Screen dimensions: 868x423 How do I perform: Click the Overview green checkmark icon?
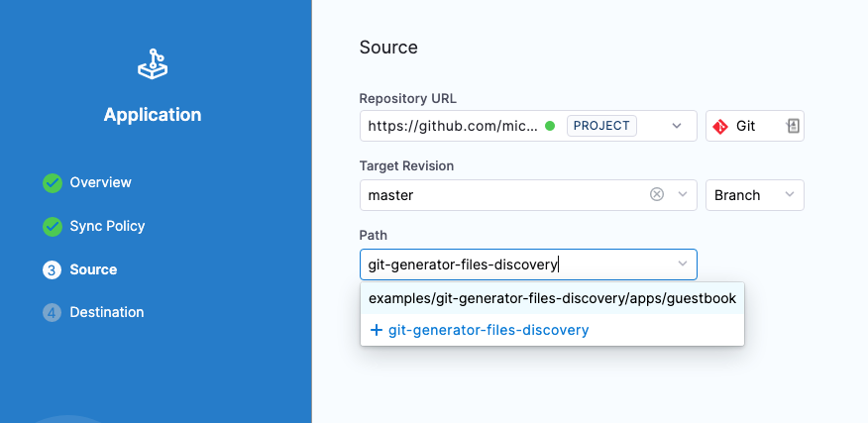pos(53,183)
